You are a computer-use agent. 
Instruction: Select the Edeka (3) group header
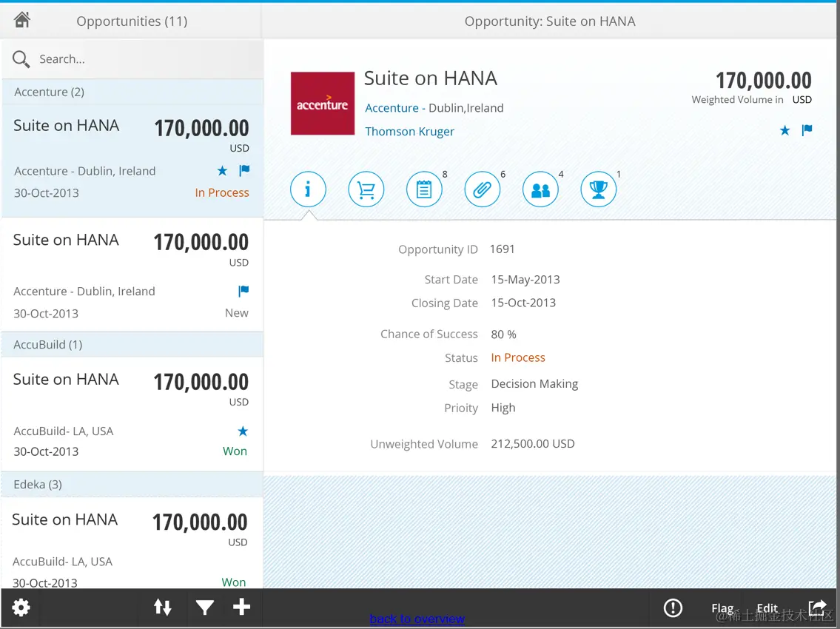(132, 485)
